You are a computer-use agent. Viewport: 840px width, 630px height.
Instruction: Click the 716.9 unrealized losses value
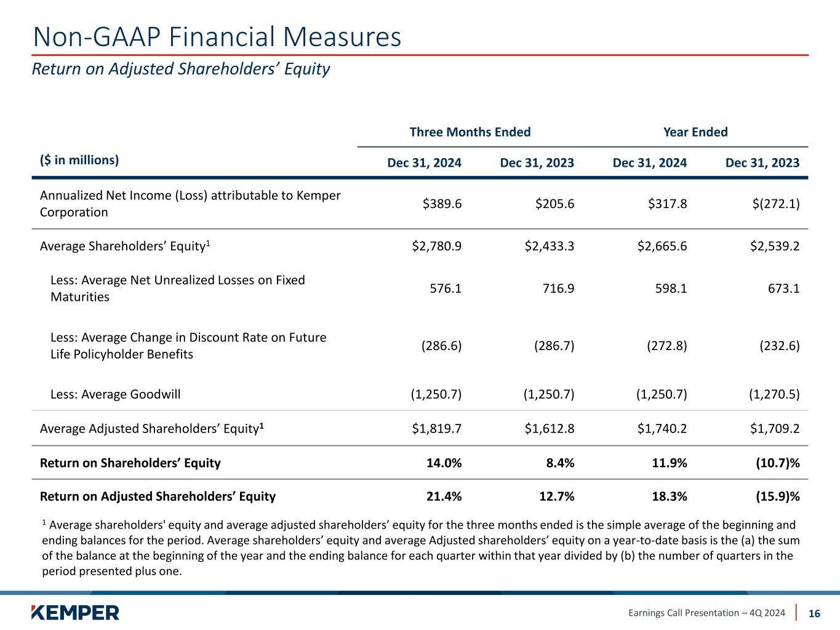(555, 289)
